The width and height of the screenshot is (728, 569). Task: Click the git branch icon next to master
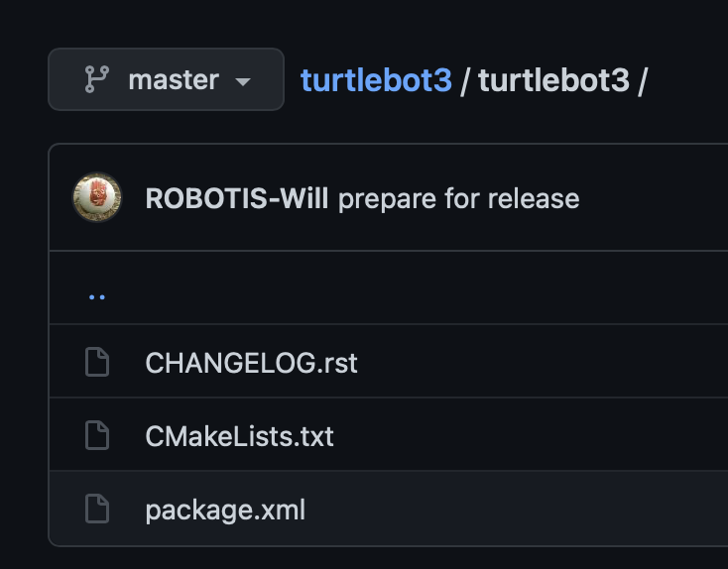pyautogui.click(x=97, y=79)
